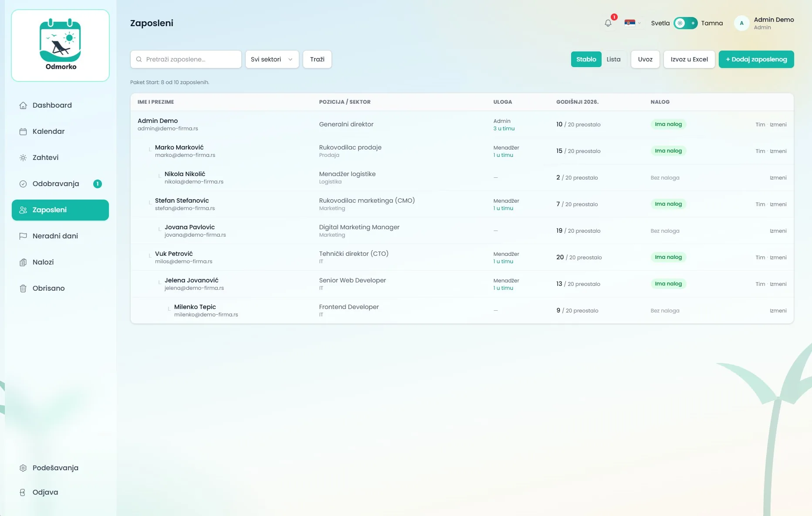Click the Odmorko logo

61,45
